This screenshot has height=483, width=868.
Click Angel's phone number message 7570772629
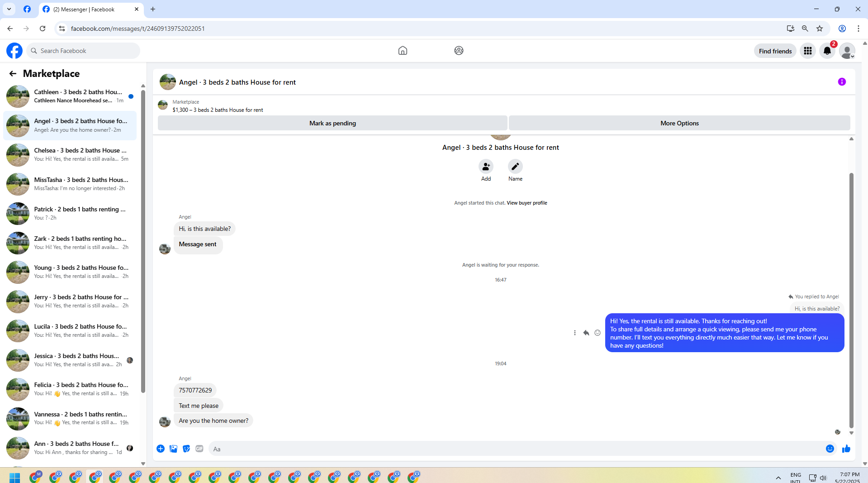click(195, 390)
